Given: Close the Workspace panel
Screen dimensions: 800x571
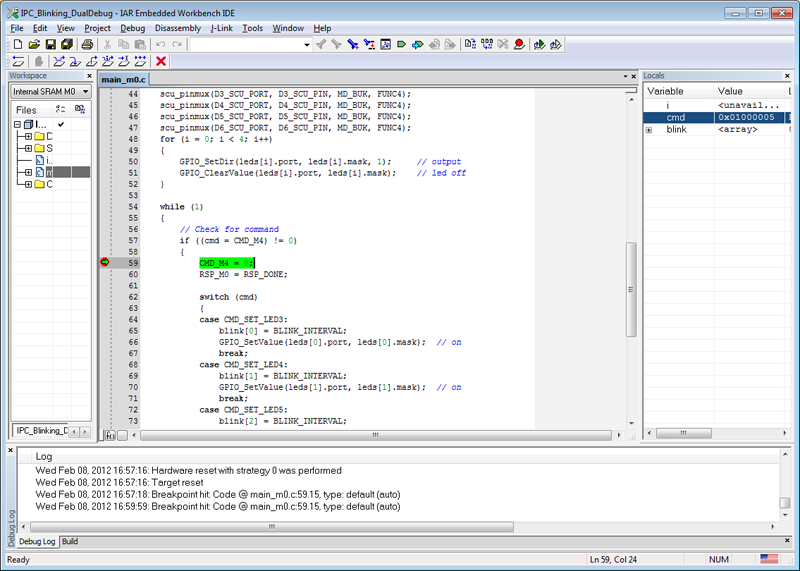Looking at the screenshot, I should point(89,76).
